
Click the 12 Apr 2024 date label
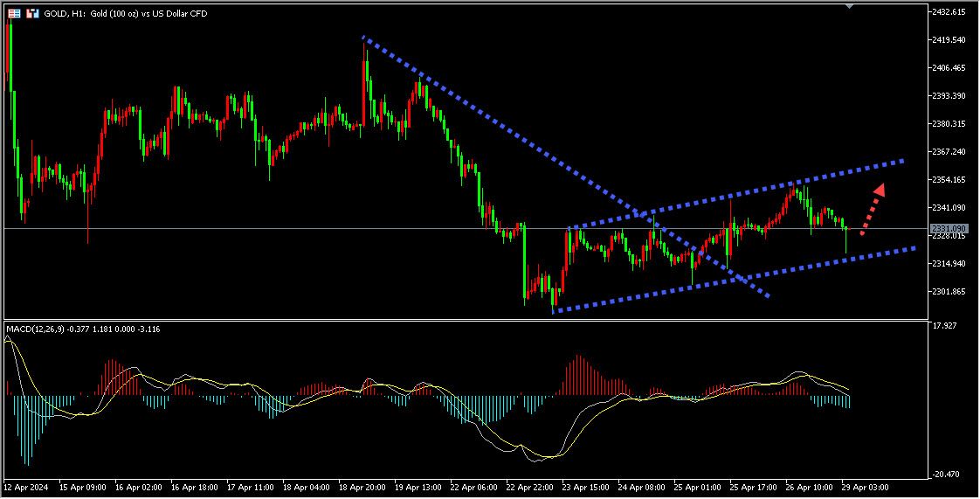coord(26,486)
